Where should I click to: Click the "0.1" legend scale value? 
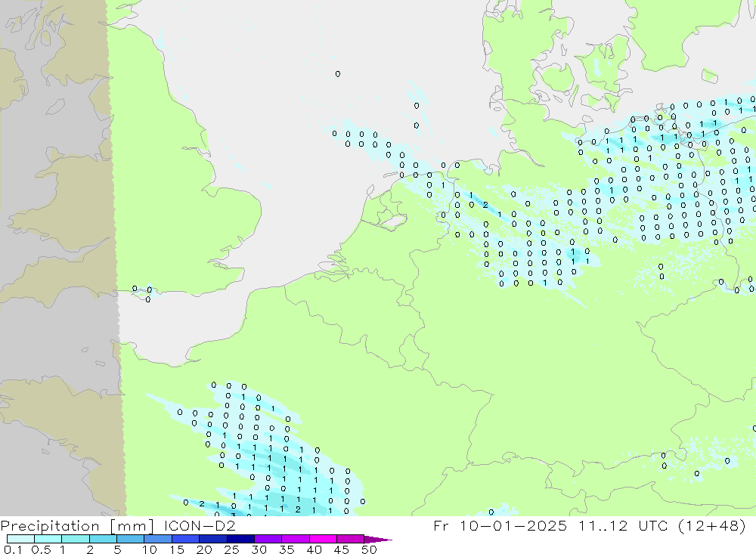(13, 549)
